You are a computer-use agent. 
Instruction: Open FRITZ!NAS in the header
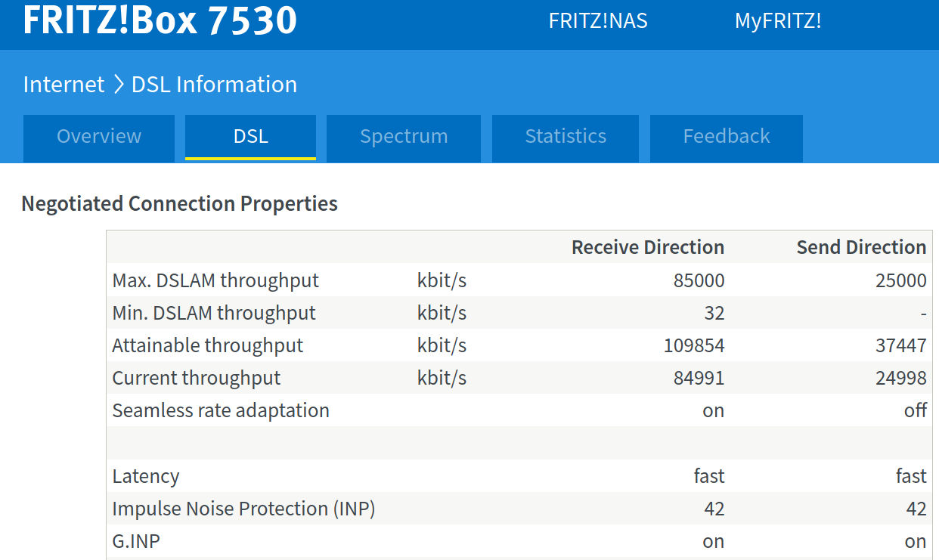pyautogui.click(x=598, y=20)
